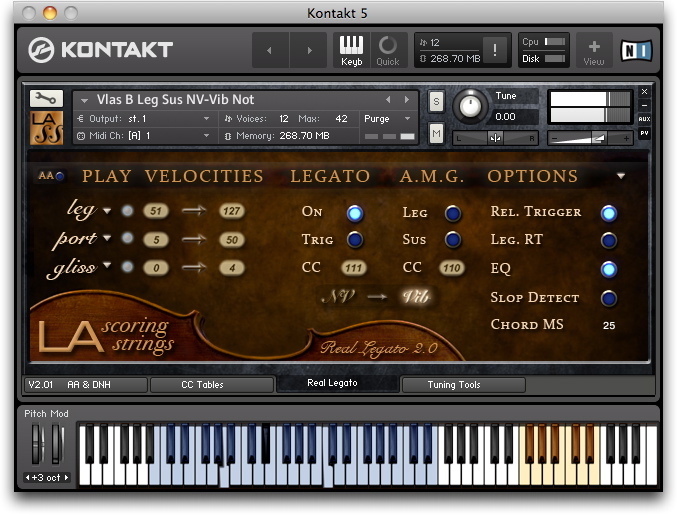677x515 pixels.
Task: Open the instrument name dropdown menu
Action: 85,101
